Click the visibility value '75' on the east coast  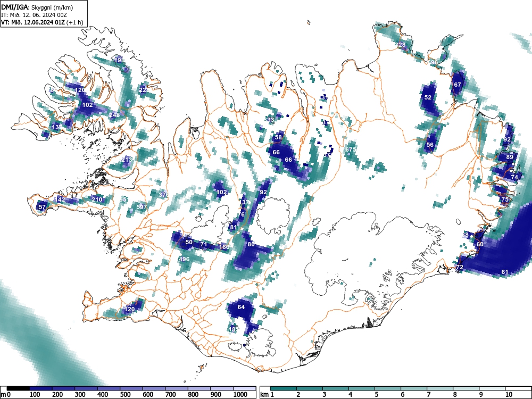(505, 199)
